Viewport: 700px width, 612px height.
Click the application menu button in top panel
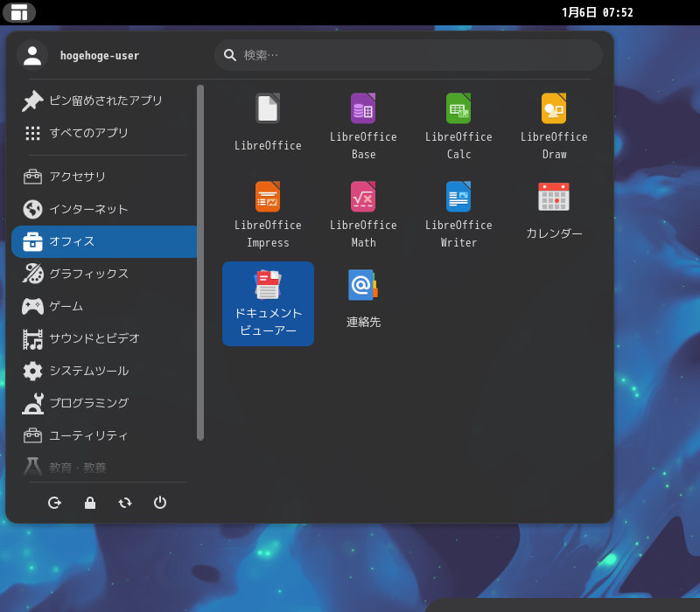click(x=19, y=12)
